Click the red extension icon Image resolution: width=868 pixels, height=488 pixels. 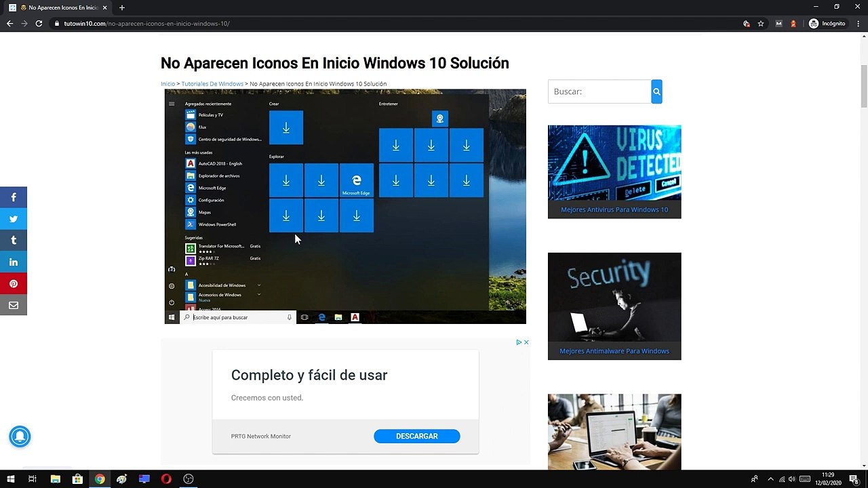(793, 24)
